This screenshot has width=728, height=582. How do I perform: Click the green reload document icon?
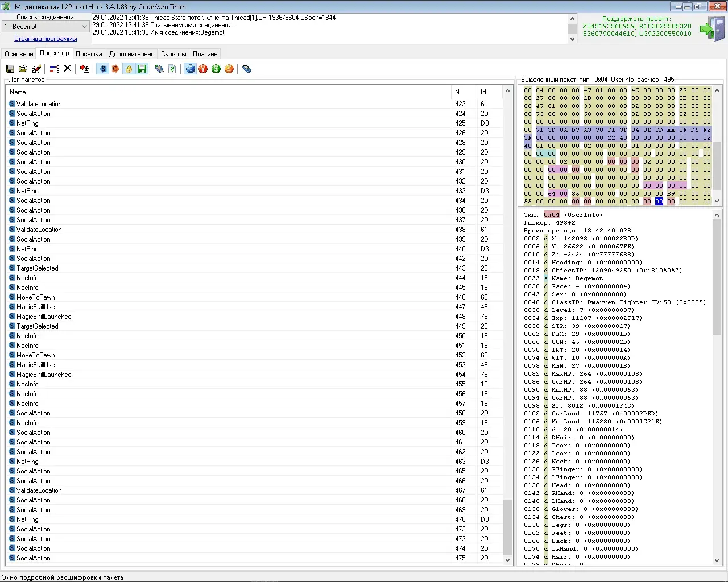[172, 69]
